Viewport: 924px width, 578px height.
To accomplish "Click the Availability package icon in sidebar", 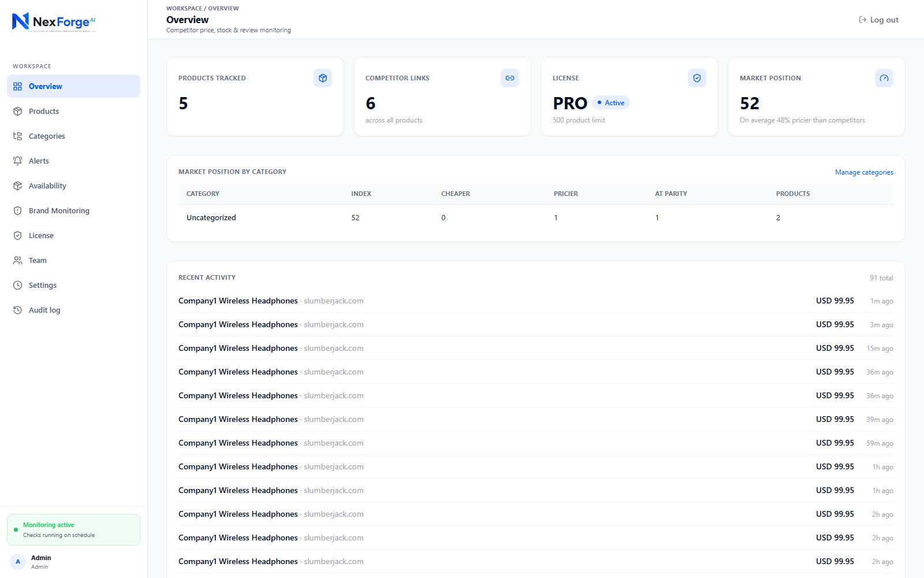I will coord(18,186).
